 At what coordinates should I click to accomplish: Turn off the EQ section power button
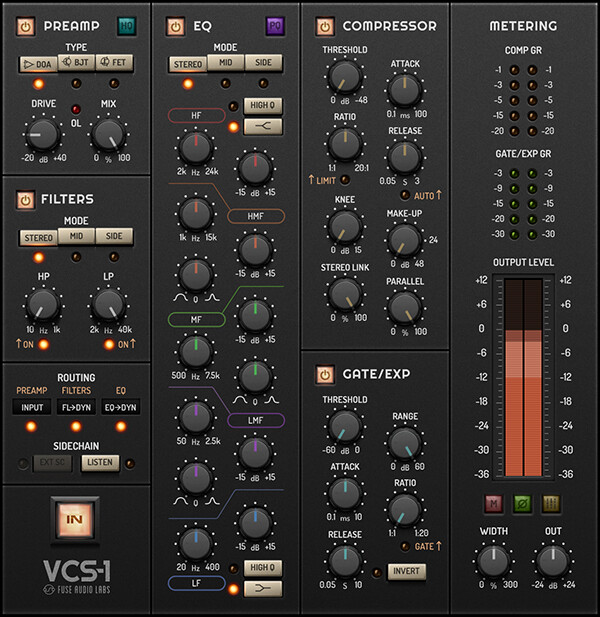(x=175, y=25)
